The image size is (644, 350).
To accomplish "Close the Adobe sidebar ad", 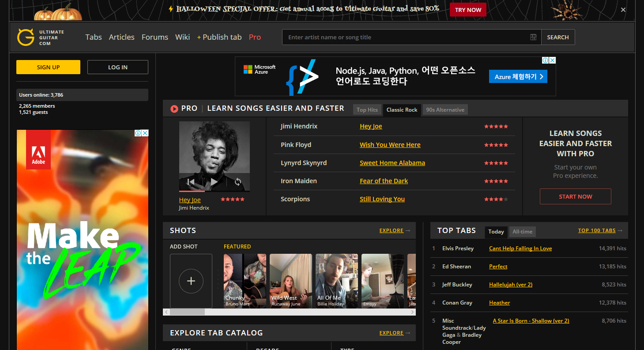I will pos(145,133).
